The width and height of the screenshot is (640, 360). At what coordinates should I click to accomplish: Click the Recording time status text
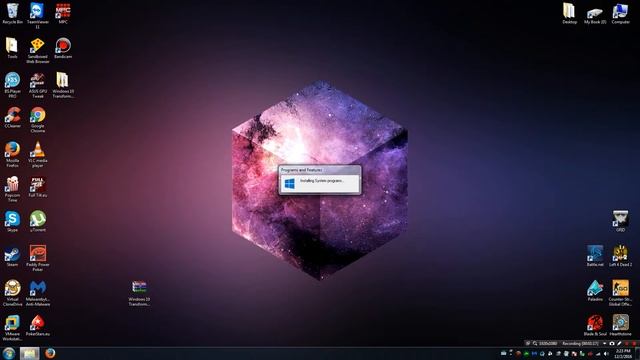click(x=581, y=344)
